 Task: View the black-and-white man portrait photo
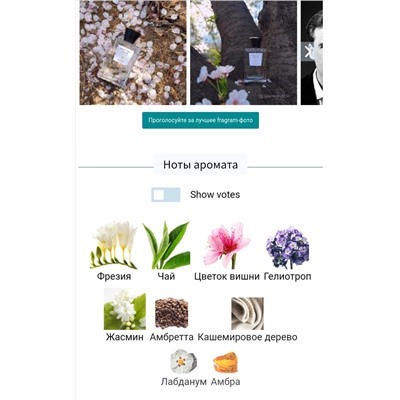coord(312,53)
